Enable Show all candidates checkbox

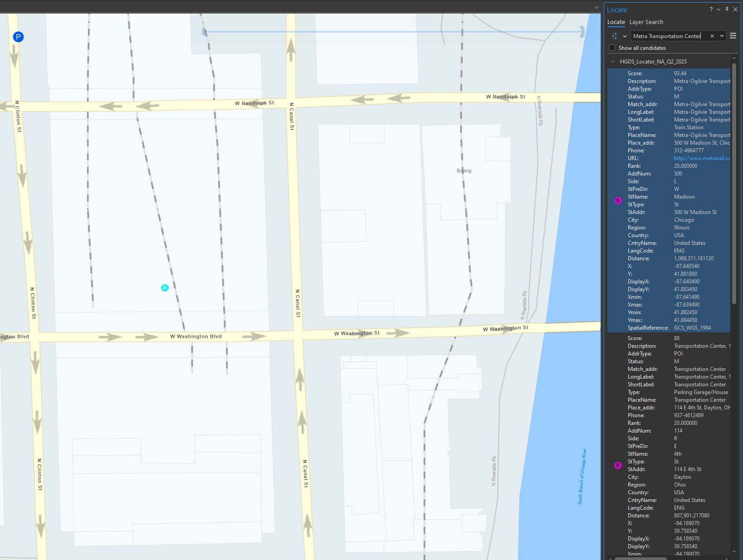[x=612, y=48]
